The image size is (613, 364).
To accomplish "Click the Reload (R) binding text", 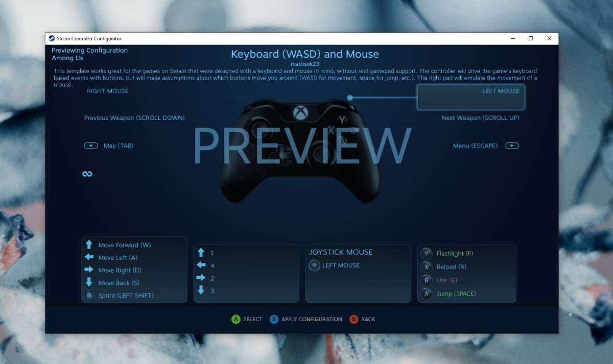I will pos(452,266).
